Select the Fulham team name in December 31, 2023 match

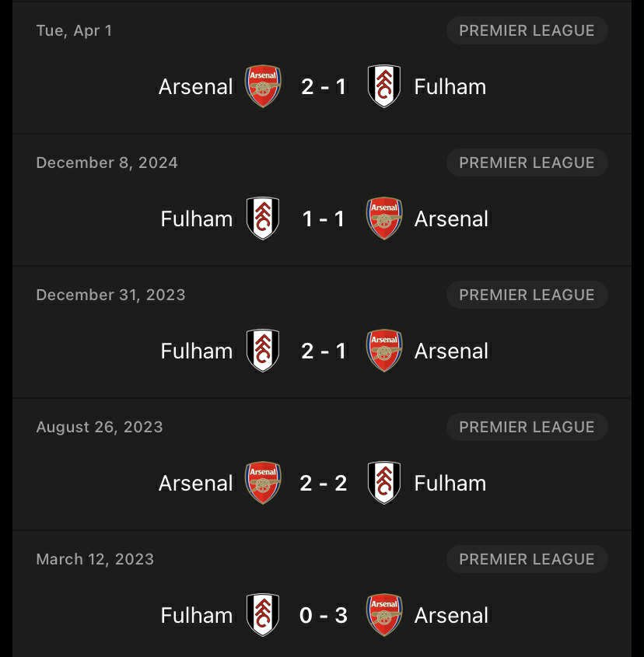point(197,351)
